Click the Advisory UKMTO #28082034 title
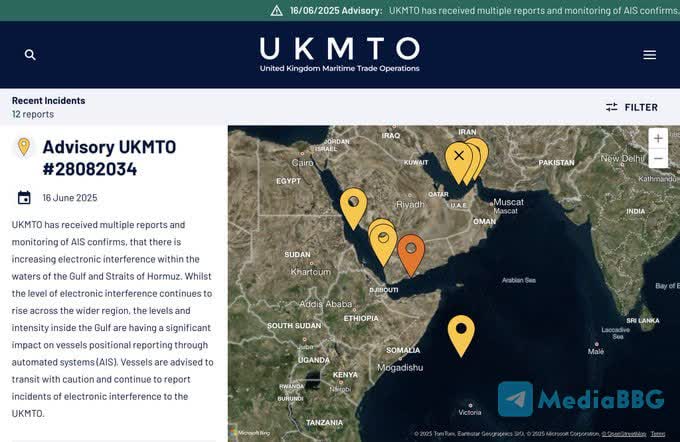 click(109, 158)
